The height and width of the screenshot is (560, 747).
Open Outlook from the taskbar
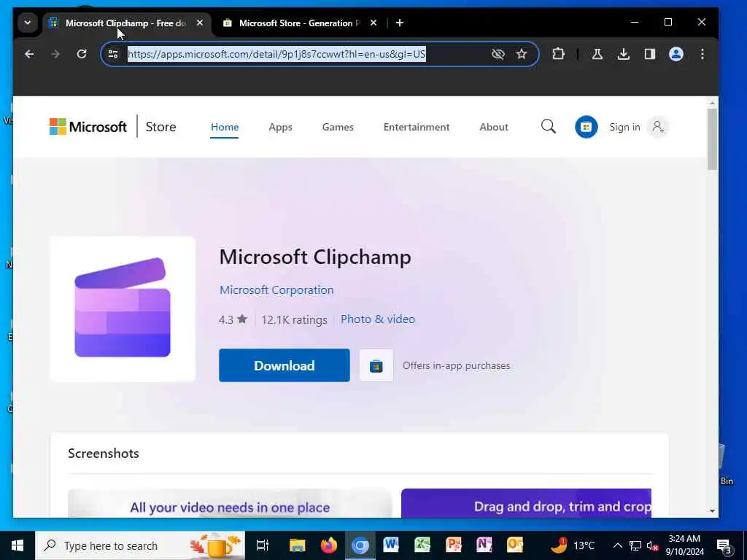point(515,545)
